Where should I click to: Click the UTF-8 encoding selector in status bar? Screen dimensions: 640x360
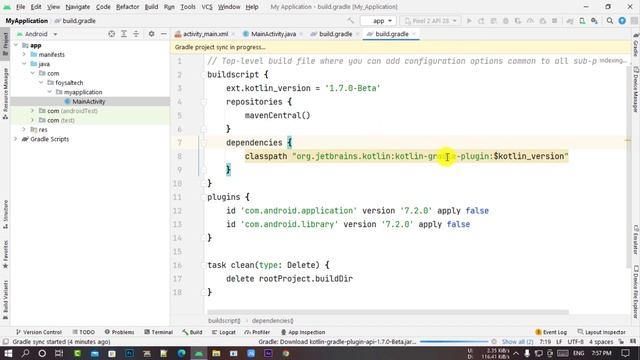(x=576, y=342)
